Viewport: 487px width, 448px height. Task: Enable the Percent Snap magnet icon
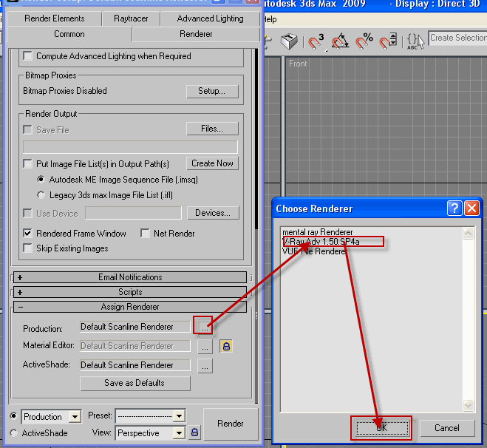(x=364, y=42)
